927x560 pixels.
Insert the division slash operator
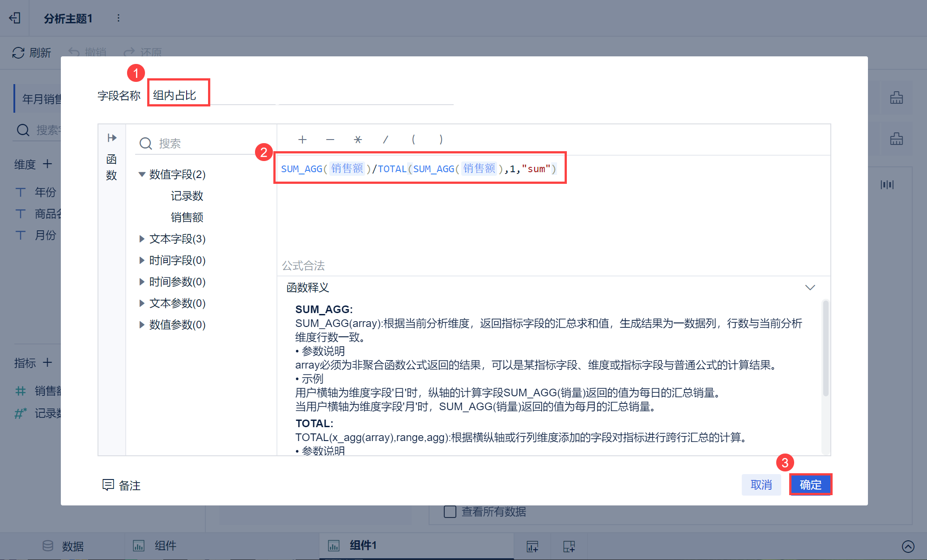(385, 140)
